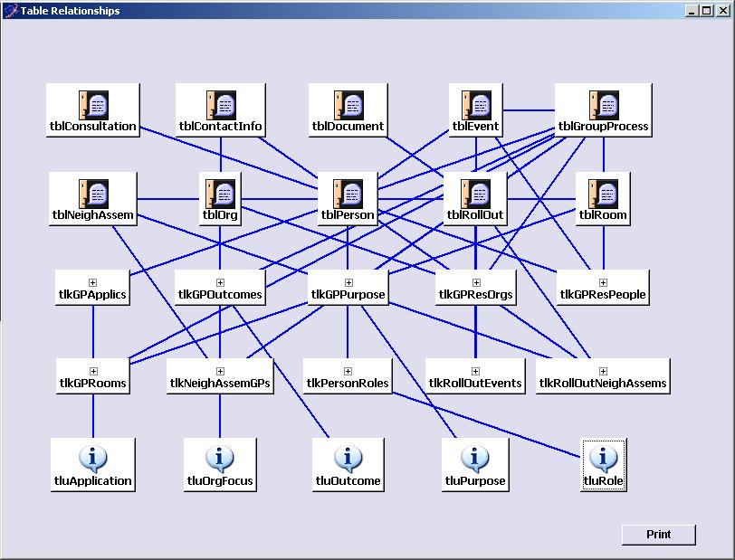
Task: Select the tblContactInfo table icon
Action: pyautogui.click(x=221, y=104)
